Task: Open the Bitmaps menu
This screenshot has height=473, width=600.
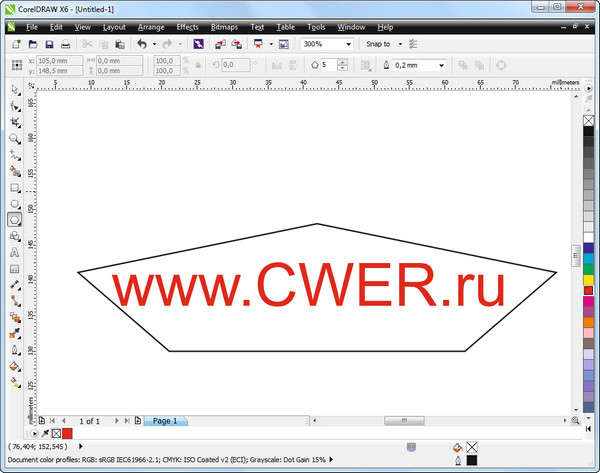Action: pos(224,27)
